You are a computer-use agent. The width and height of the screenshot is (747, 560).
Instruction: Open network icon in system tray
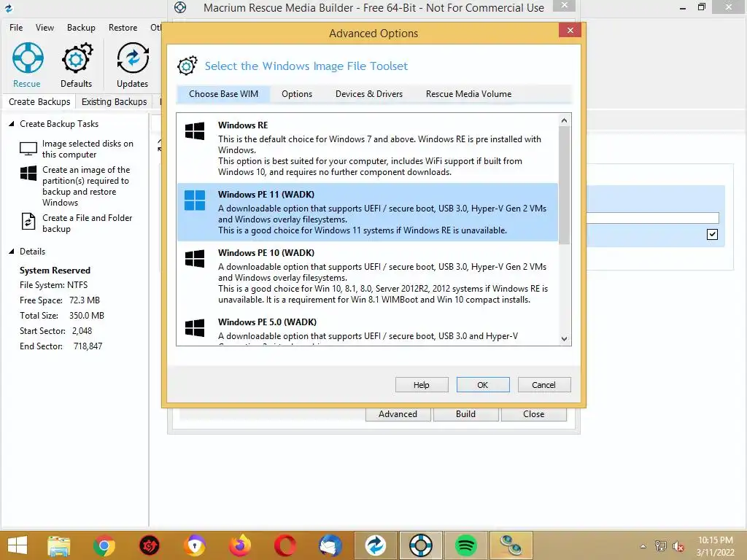(660, 546)
